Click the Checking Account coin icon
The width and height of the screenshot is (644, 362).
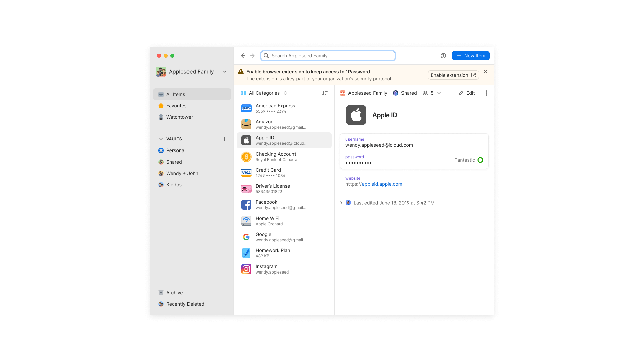[x=246, y=157]
